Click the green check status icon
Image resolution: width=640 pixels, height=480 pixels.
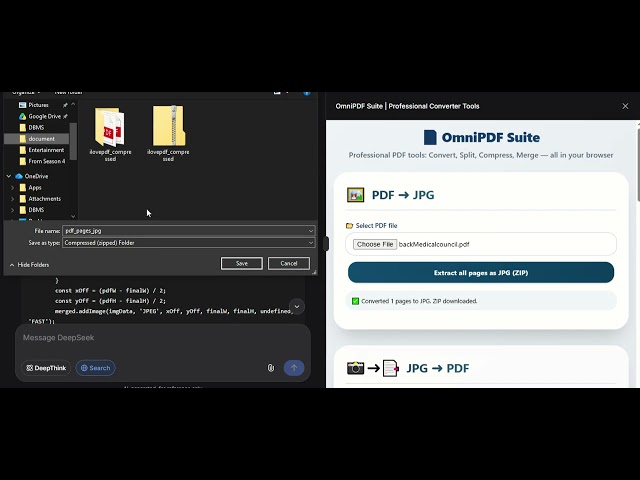(355, 301)
